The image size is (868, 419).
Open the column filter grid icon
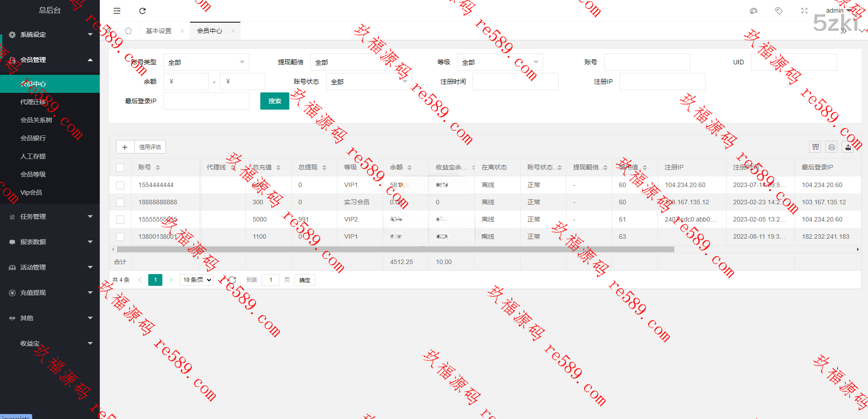[815, 147]
